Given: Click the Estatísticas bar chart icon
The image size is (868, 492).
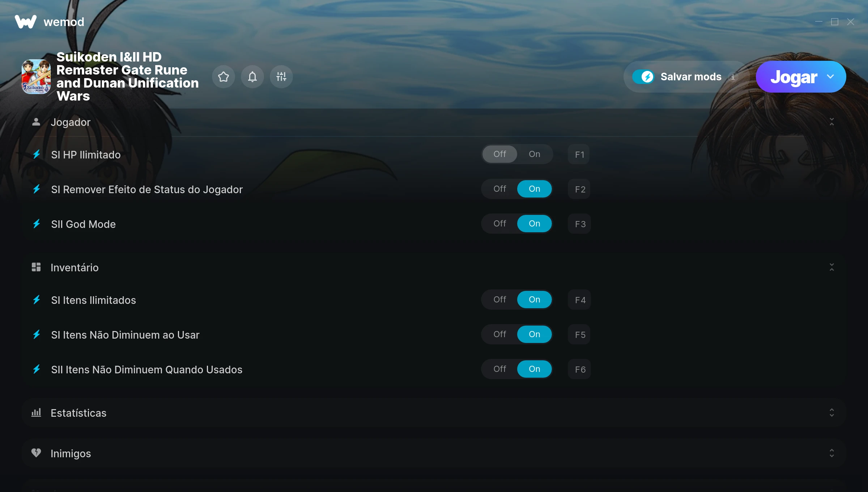Looking at the screenshot, I should [36, 413].
